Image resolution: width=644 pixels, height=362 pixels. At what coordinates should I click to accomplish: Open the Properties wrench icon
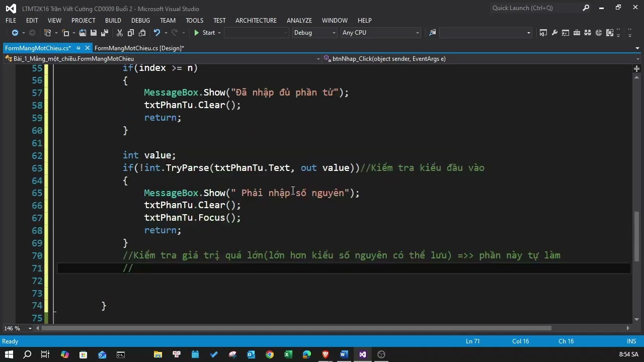click(554, 33)
